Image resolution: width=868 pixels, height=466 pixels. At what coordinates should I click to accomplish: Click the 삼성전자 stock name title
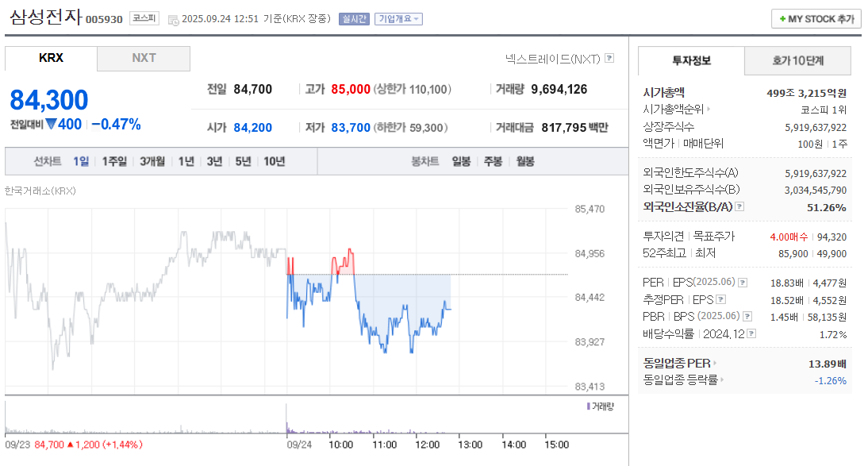[46, 17]
